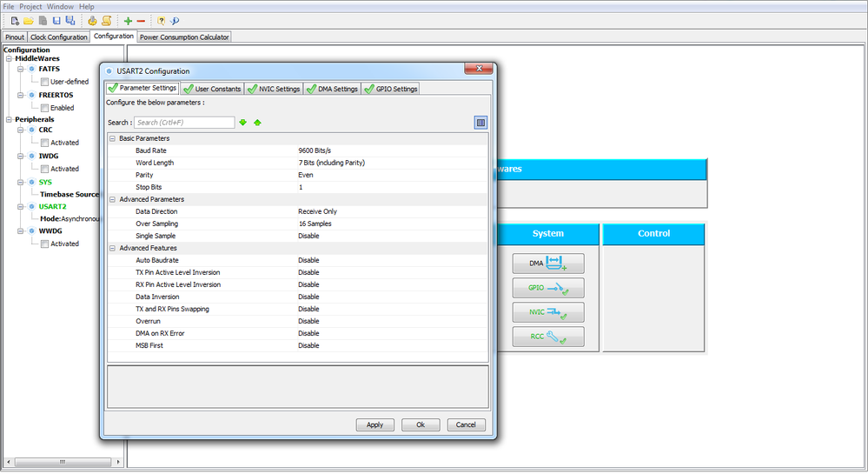Click the SYS peripheral node icon

pos(31,182)
